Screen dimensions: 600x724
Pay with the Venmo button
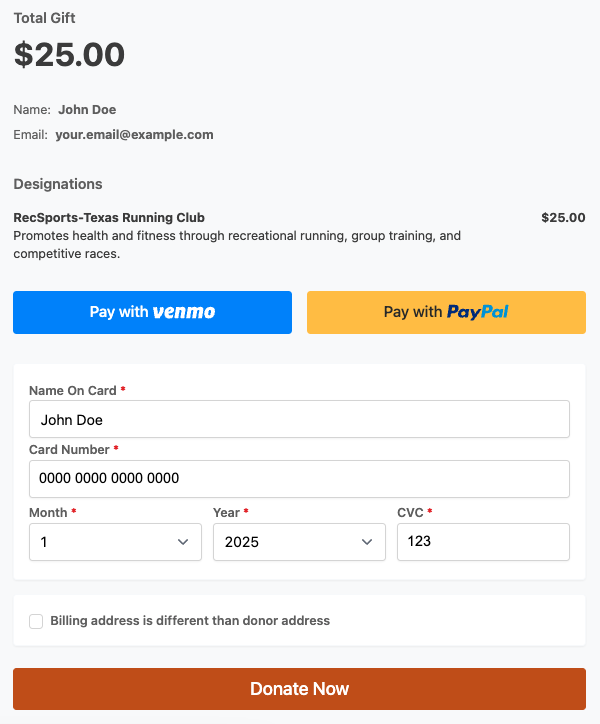(152, 312)
